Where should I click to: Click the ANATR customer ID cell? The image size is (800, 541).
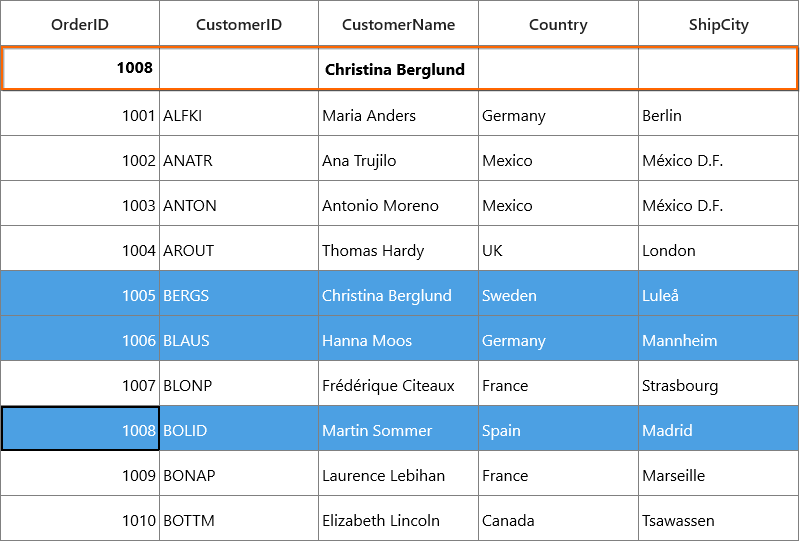tap(239, 158)
